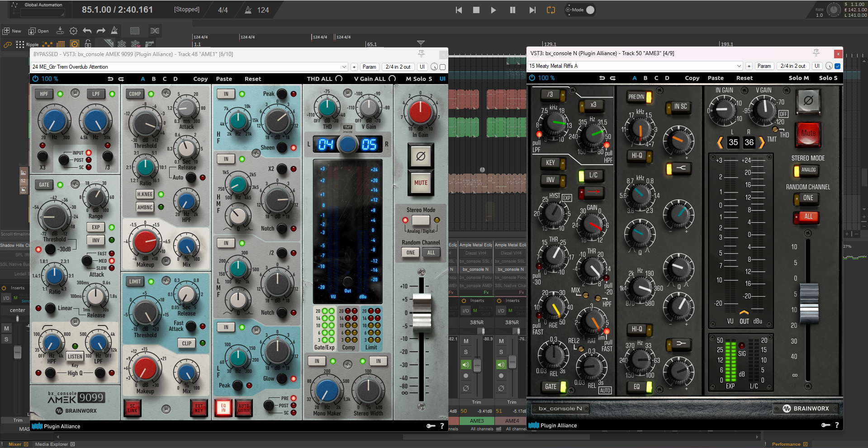868x448 pixels.
Task: Click Copy in AMEK 9099 plugin bar
Action: click(200, 79)
